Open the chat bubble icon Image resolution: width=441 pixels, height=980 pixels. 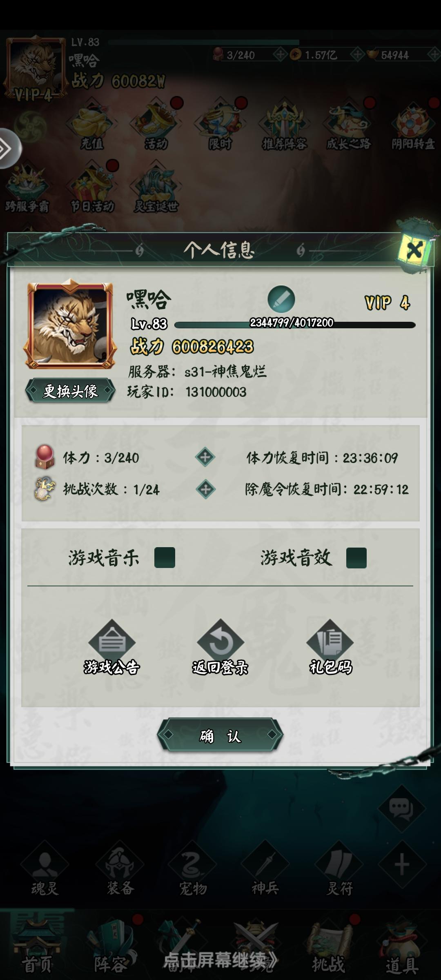(x=401, y=808)
